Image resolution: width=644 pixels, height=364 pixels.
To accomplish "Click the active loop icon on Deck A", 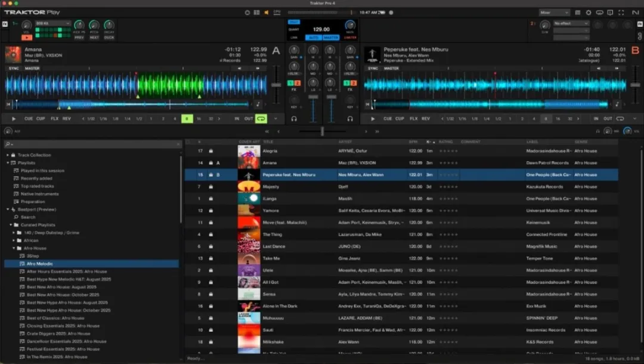I will 261,119.
